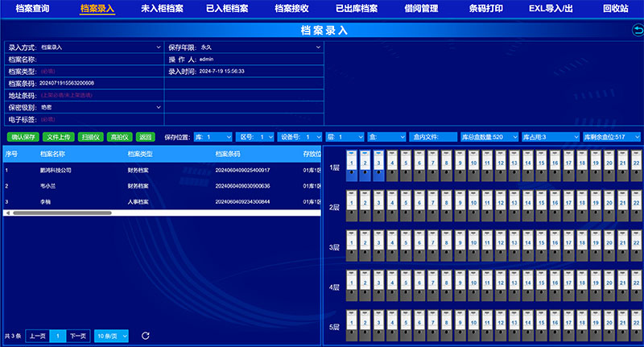
Task: Open the 借阅管理 tab
Action: (x=421, y=8)
